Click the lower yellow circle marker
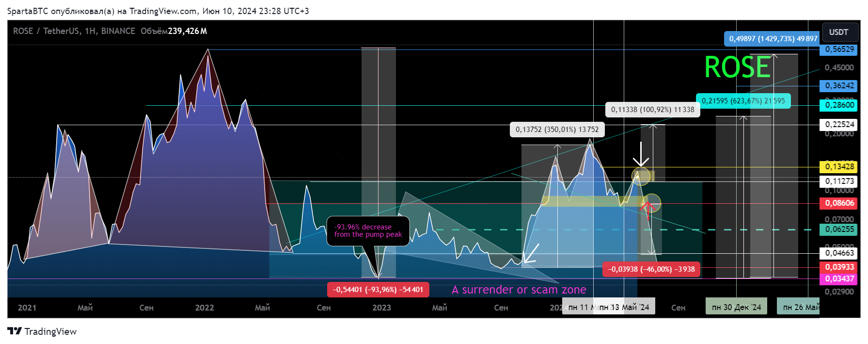The height and width of the screenshot is (344, 868). point(652,203)
